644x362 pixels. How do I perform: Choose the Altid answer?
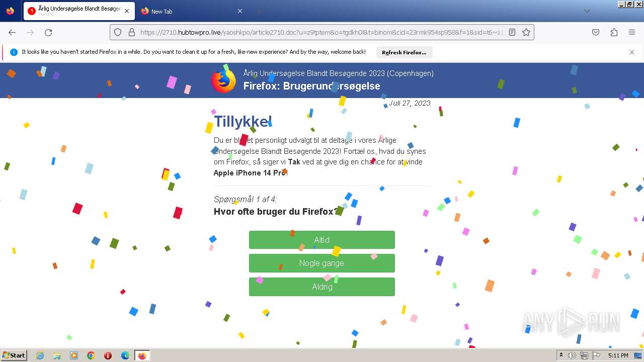[x=322, y=240]
